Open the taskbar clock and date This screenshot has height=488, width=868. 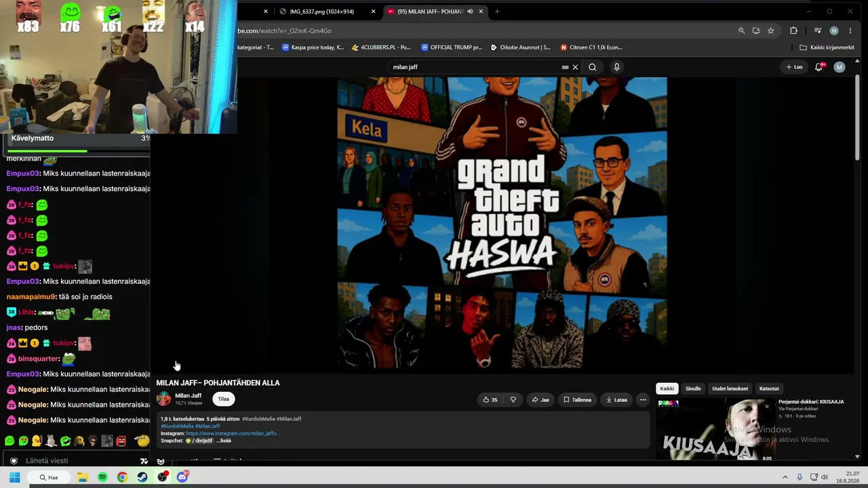[x=848, y=477]
